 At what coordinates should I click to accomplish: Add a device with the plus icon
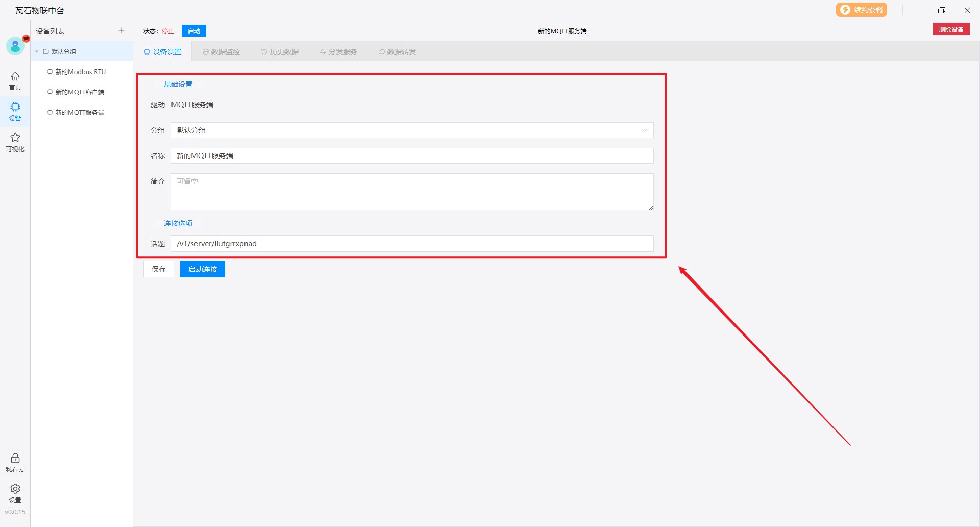[x=121, y=31]
